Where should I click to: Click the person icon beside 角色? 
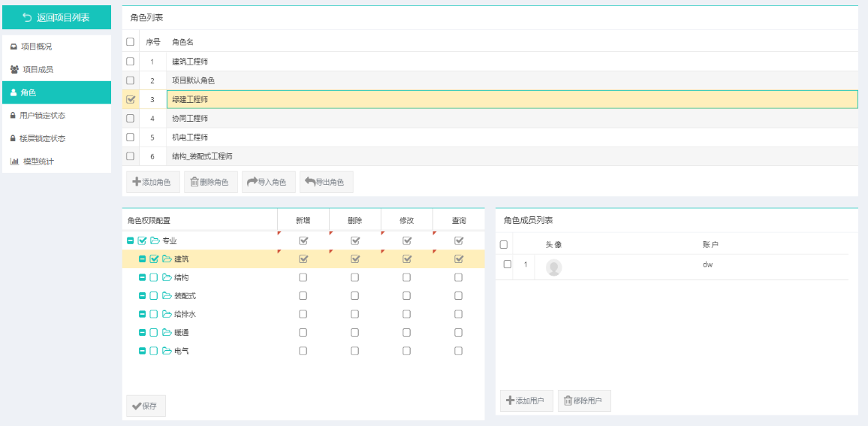14,93
